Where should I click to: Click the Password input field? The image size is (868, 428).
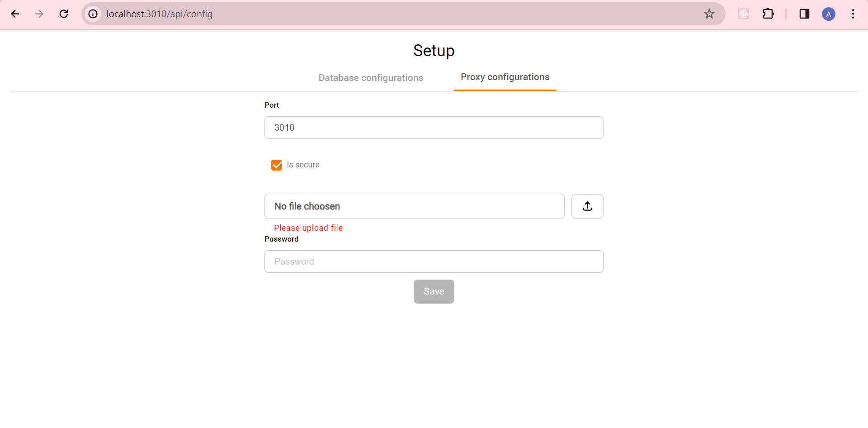click(x=434, y=261)
